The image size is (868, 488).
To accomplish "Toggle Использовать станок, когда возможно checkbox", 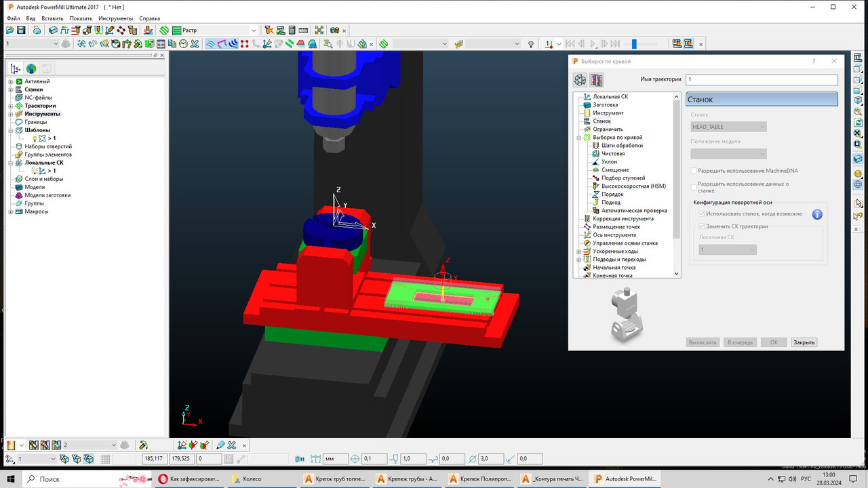I will tap(702, 213).
